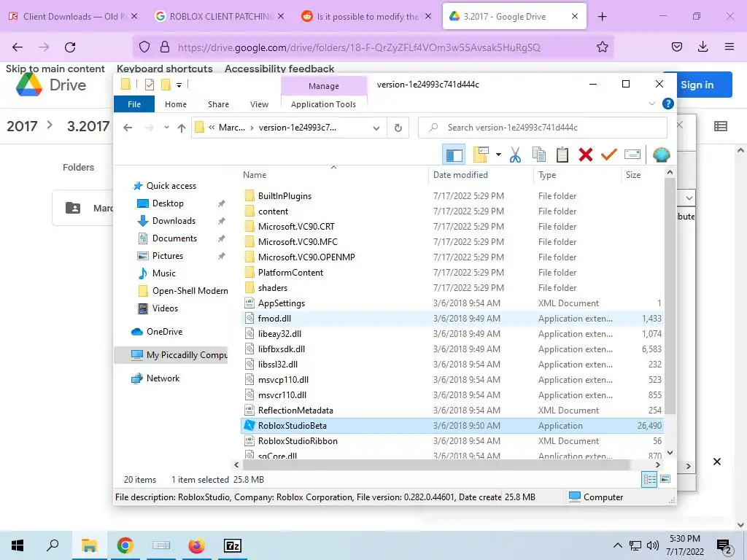Sort files by Name column header
Viewport: 747px width, 560px height.
255,175
